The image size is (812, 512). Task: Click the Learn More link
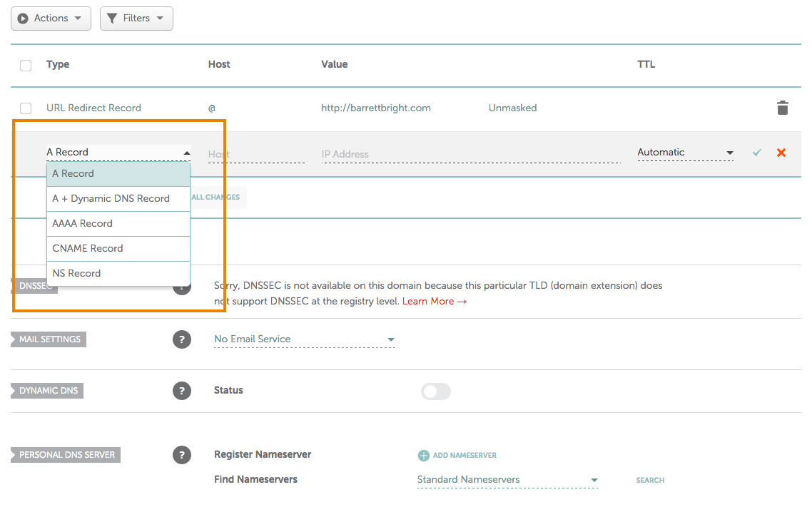click(x=434, y=302)
